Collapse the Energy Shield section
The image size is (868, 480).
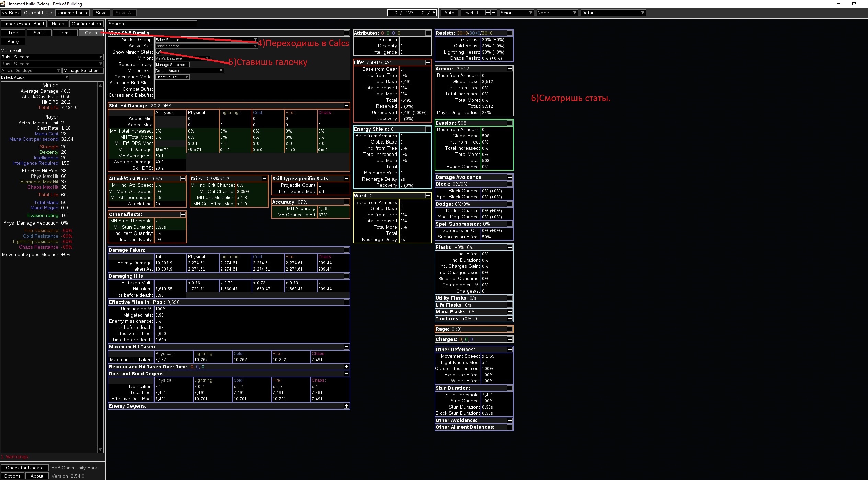(x=428, y=129)
